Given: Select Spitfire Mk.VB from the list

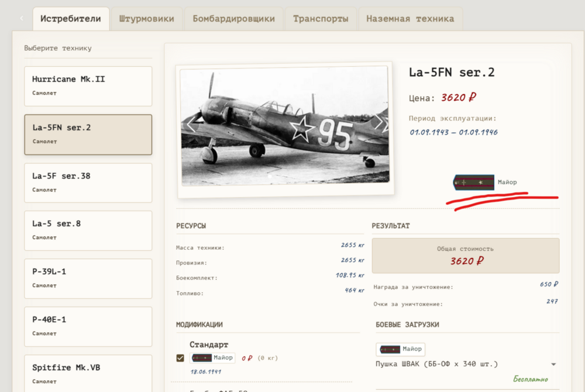Looking at the screenshot, I should pos(88,373).
